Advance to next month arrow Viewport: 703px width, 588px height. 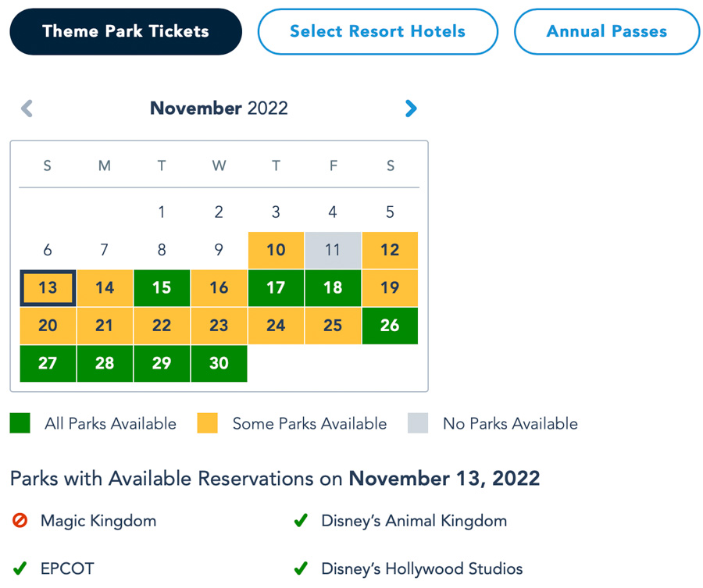point(411,109)
